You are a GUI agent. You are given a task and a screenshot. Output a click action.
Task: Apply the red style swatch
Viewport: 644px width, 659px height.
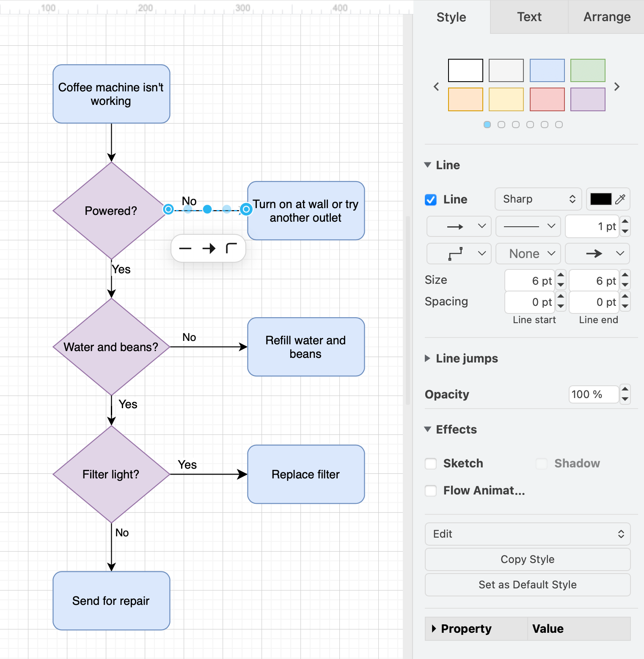click(547, 99)
